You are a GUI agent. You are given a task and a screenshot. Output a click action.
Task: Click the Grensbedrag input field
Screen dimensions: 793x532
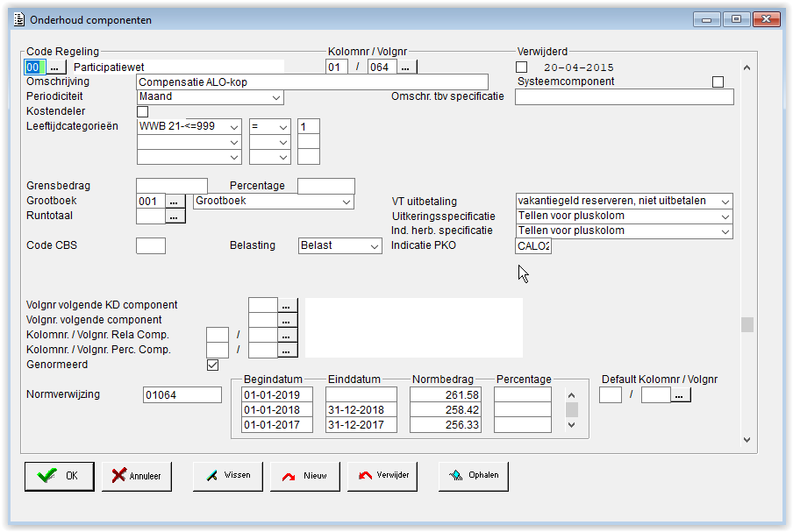pos(172,187)
